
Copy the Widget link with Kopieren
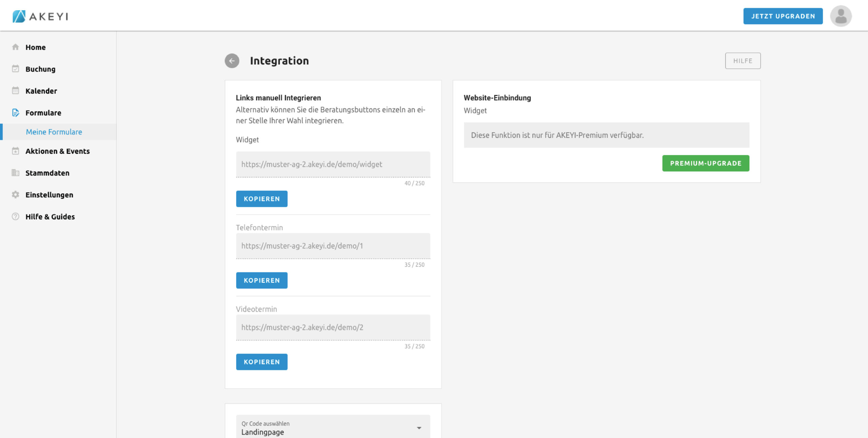click(x=261, y=199)
